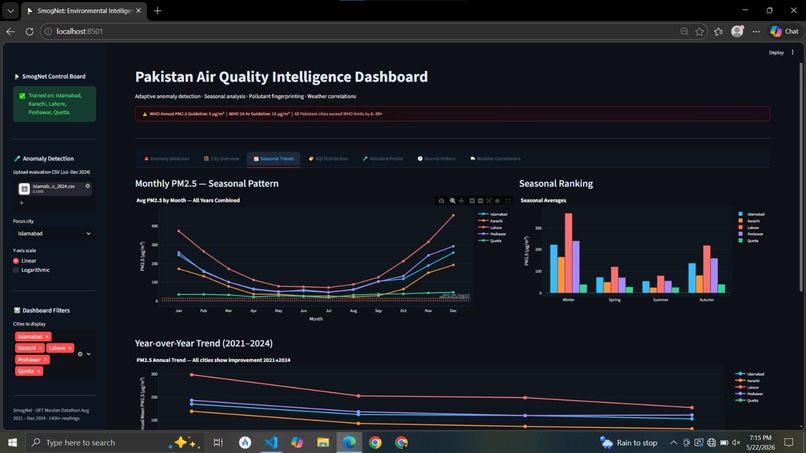Image resolution: width=806 pixels, height=453 pixels.
Task: Click Lahore December point on monthly chart
Action: coord(453,215)
